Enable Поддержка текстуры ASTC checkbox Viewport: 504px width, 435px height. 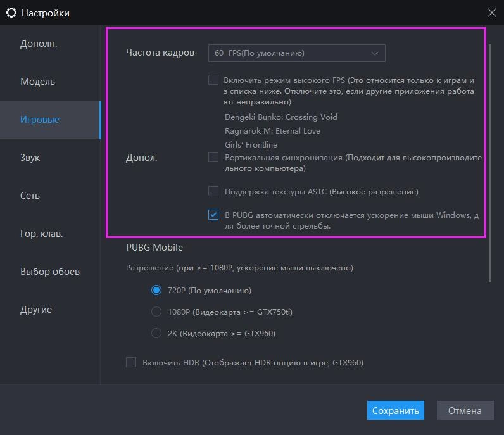click(x=213, y=191)
